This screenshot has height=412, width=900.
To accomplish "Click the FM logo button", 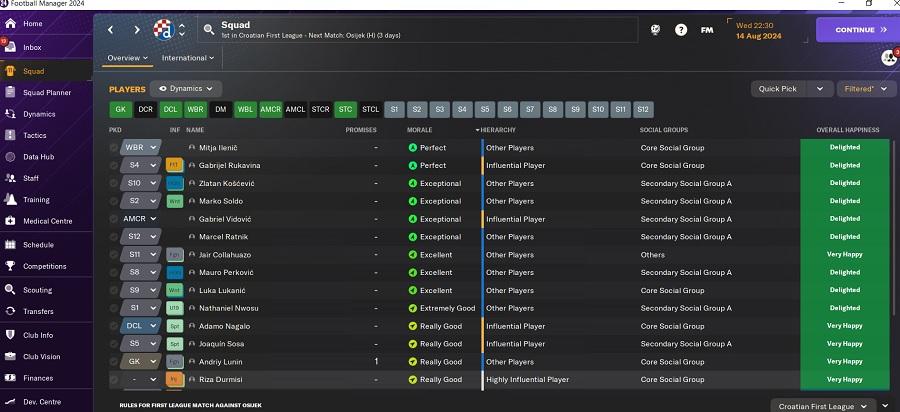I will click(x=707, y=30).
